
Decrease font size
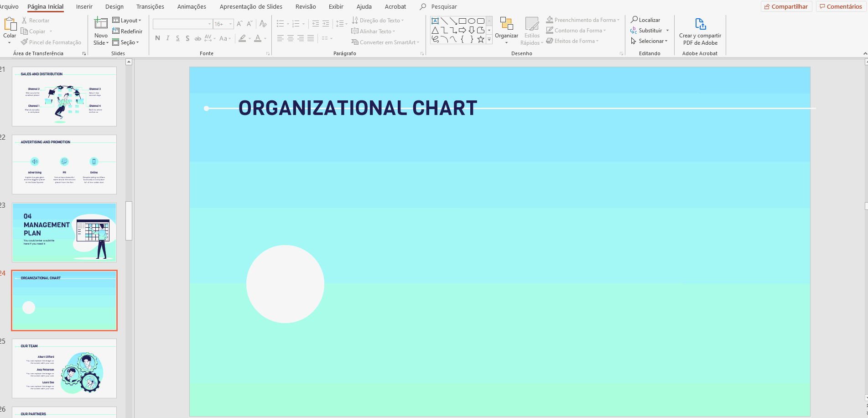[x=249, y=24]
